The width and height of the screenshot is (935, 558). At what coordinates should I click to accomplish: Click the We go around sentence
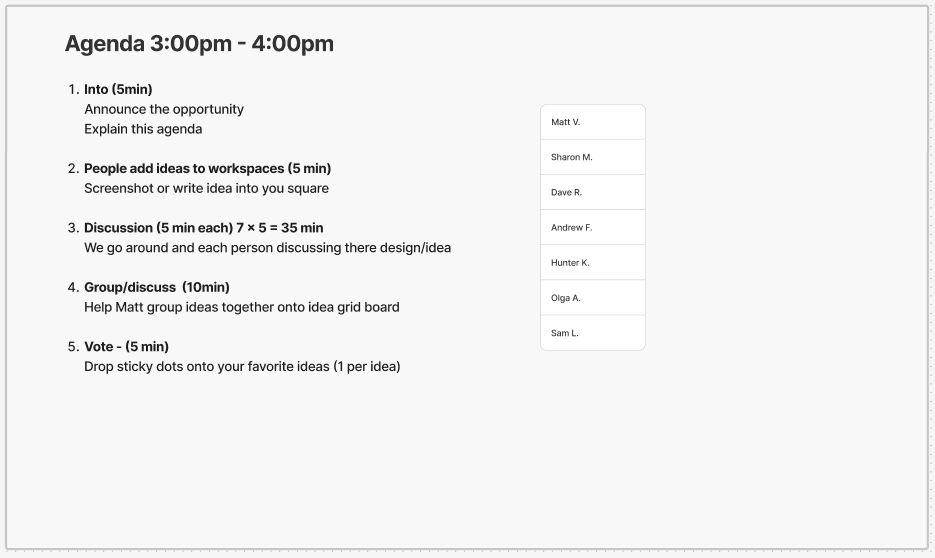tap(268, 247)
